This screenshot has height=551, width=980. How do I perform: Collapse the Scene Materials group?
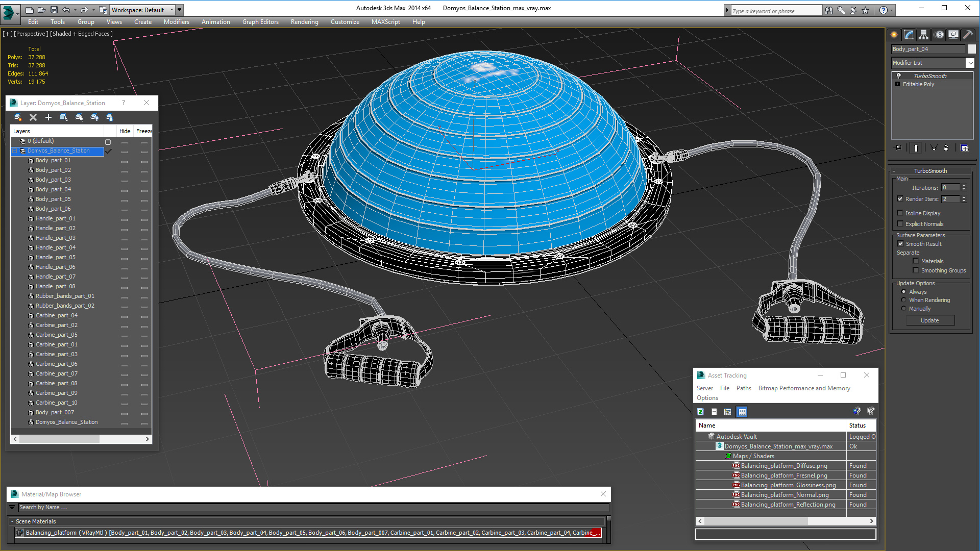coord(12,521)
